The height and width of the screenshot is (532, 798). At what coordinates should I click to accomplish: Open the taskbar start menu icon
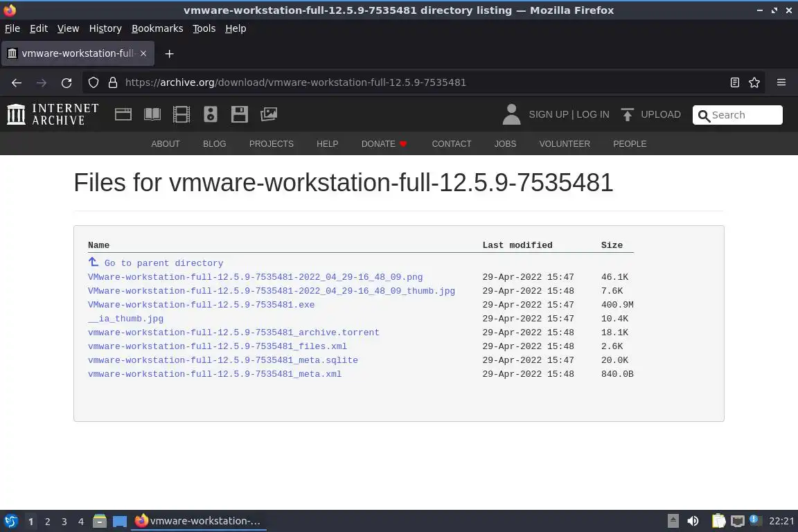(x=10, y=521)
